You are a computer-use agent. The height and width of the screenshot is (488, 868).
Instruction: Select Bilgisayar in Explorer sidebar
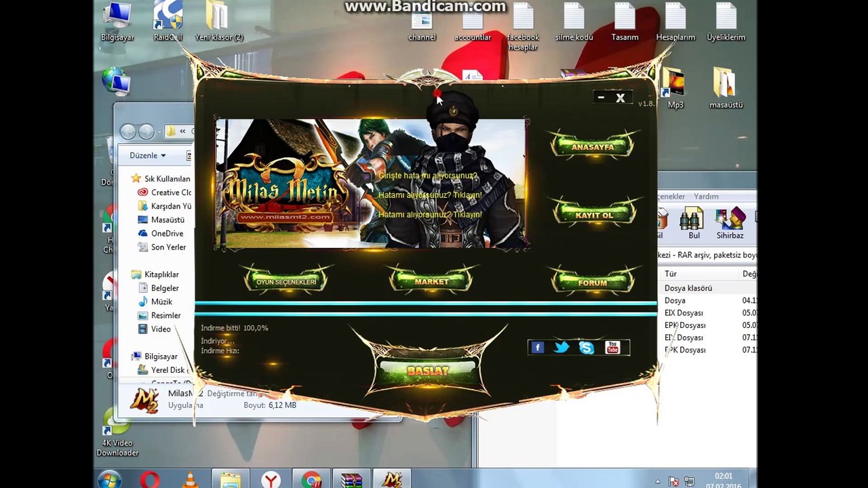point(154,357)
